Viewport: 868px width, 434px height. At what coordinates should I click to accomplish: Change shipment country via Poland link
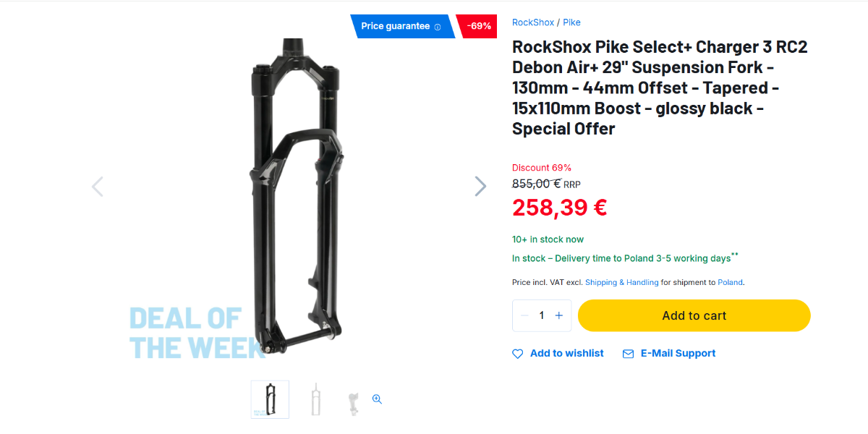coord(730,282)
